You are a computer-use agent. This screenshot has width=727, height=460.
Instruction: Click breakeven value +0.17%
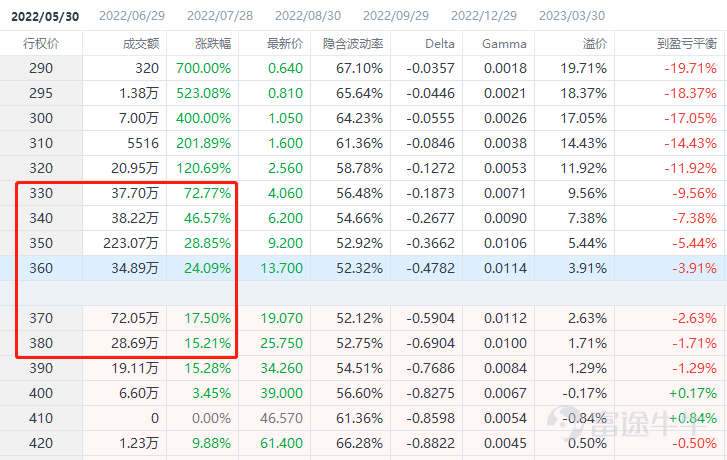pos(693,394)
